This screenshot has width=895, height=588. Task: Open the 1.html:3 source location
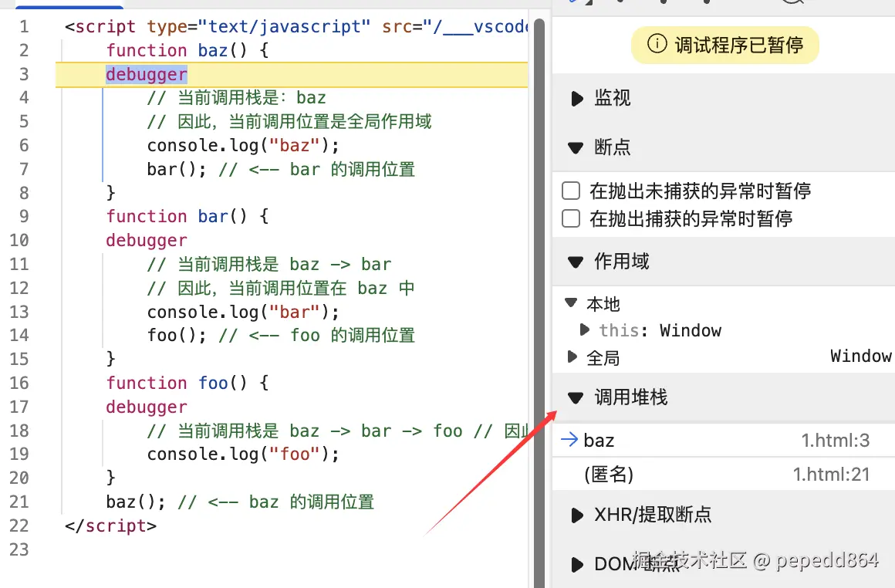tap(835, 440)
